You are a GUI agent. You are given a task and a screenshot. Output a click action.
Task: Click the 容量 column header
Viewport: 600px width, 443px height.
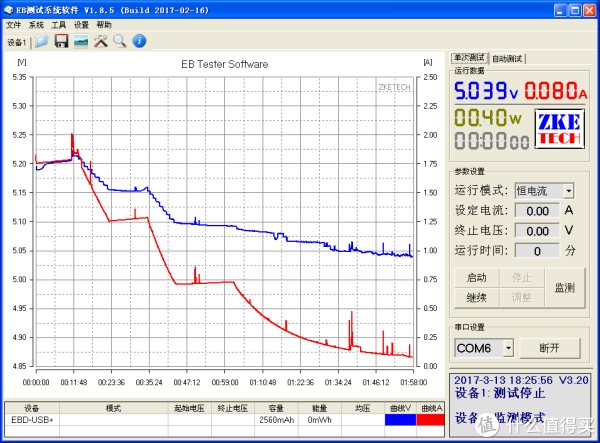click(276, 408)
